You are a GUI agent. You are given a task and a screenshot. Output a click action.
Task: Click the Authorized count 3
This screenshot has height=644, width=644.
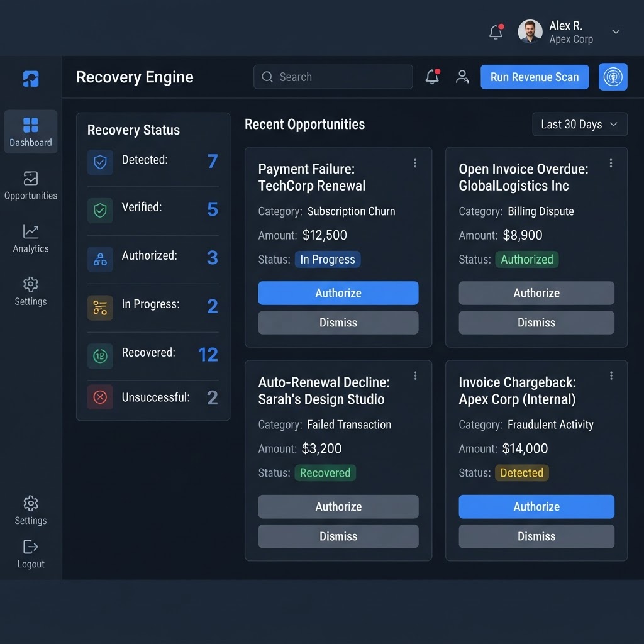pyautogui.click(x=213, y=257)
